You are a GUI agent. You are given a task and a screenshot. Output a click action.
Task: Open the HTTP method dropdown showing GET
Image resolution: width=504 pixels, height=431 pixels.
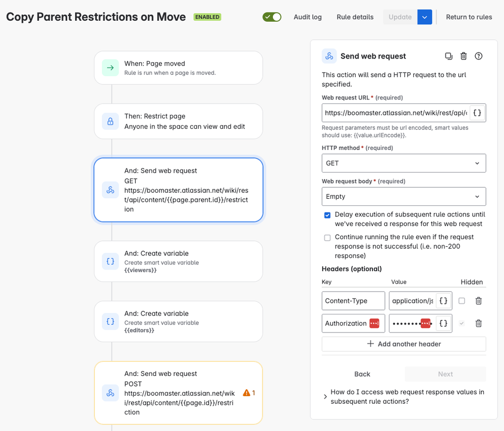[404, 163]
